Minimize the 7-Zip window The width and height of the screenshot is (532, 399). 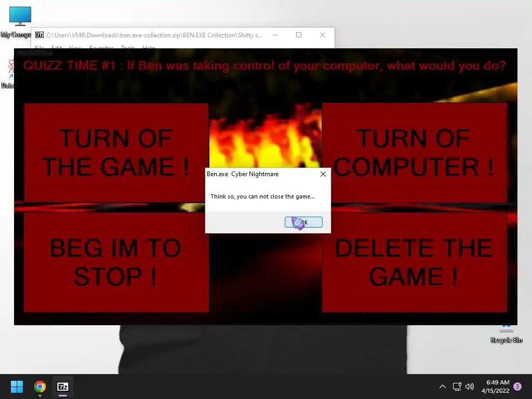coord(275,35)
